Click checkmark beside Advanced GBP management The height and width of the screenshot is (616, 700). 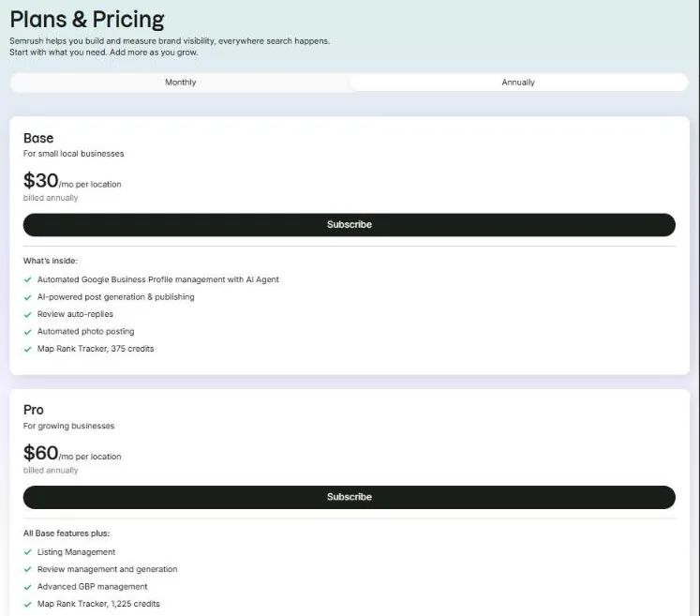pyautogui.click(x=28, y=587)
